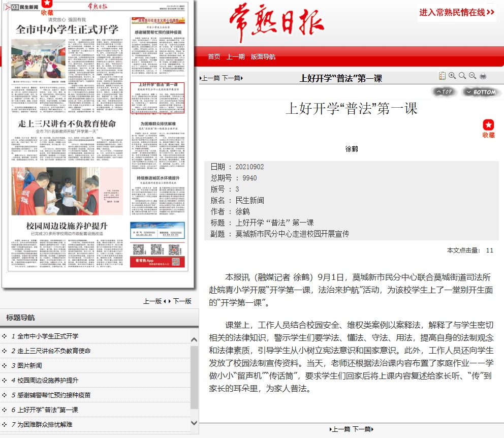The height and width of the screenshot is (438, 504).
Task: Click the down arrow of the headline list scrollbar
Action: (x=194, y=423)
